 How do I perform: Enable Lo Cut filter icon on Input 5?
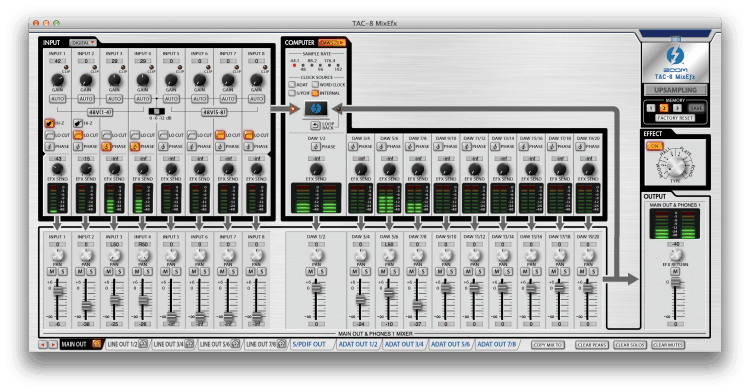[x=163, y=135]
